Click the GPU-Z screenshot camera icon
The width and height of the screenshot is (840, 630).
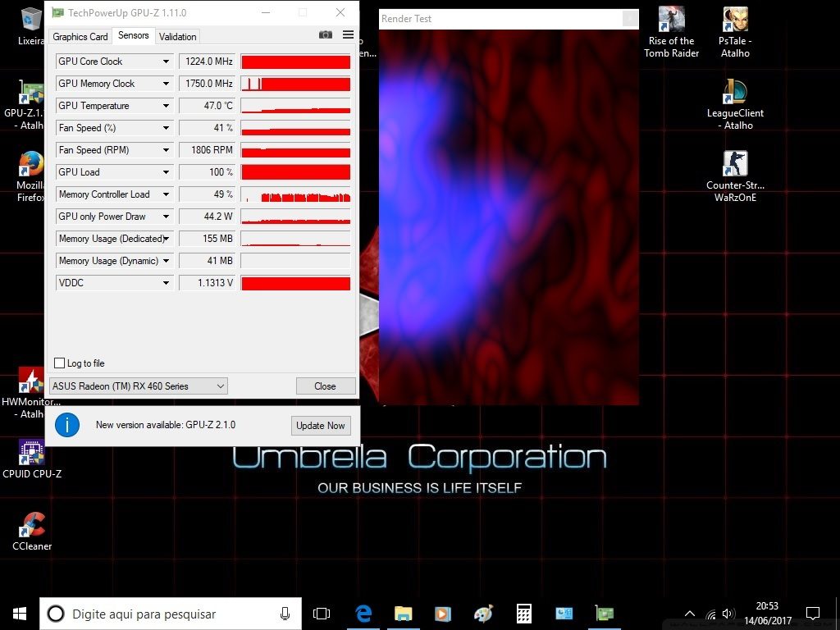click(325, 34)
